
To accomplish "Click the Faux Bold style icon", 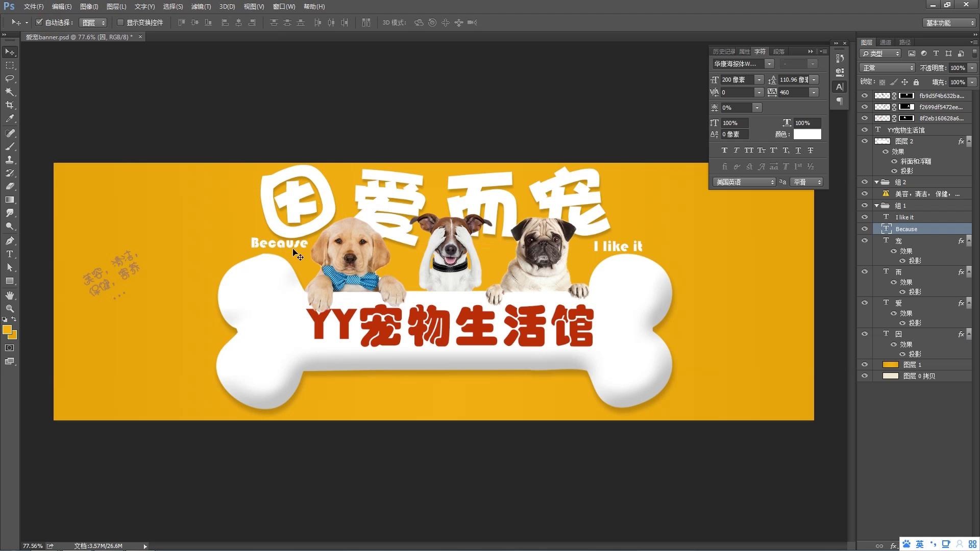I will click(x=724, y=151).
